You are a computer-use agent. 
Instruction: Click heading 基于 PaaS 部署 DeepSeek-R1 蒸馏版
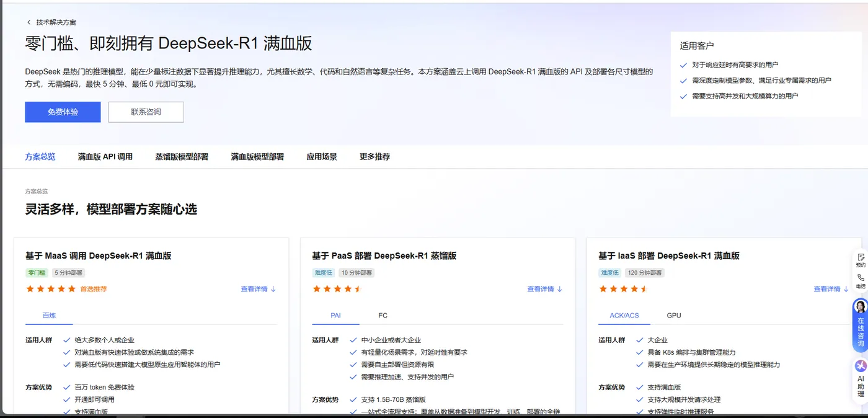pos(384,256)
